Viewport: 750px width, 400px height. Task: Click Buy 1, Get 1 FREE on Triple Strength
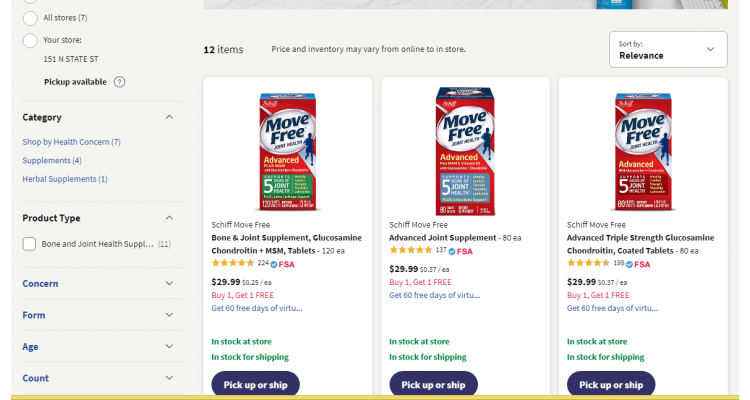pos(598,295)
